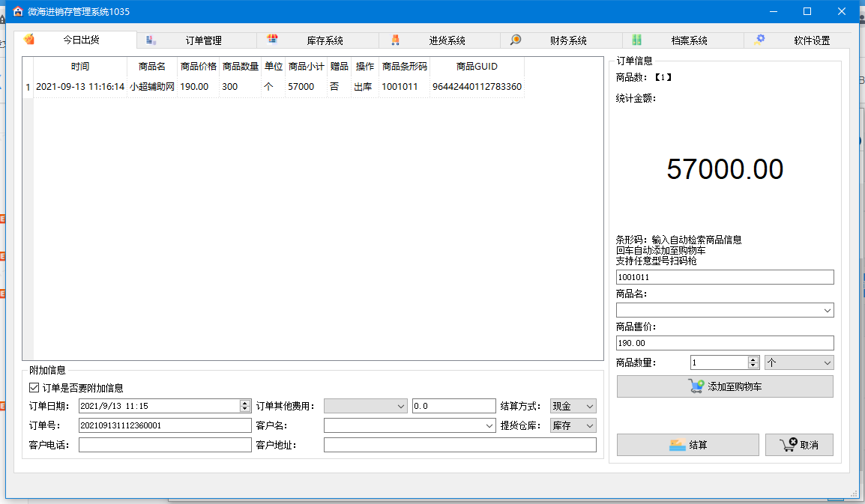Screen dimensions: 865x504
Task: Open the 提货仓库 dropdown showing 库存
Action: (x=590, y=425)
